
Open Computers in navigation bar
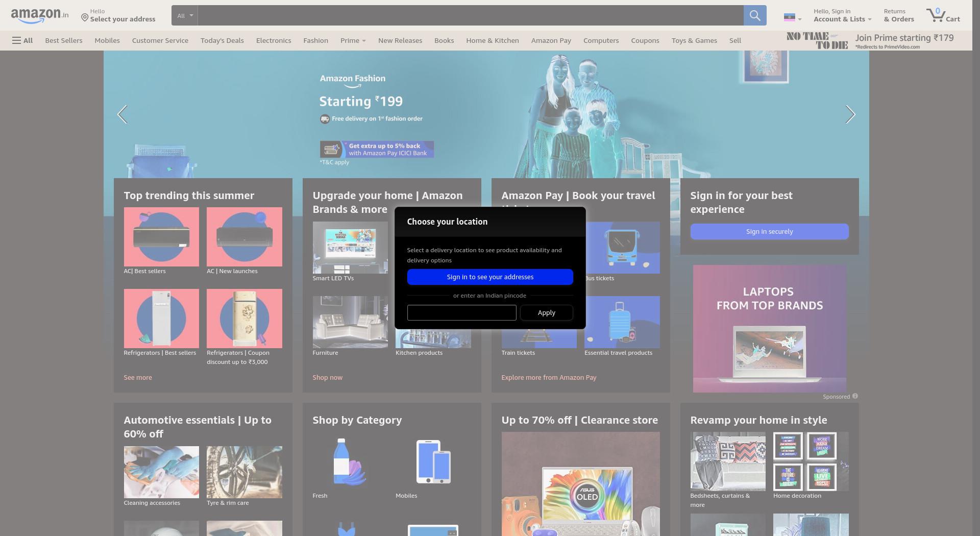pyautogui.click(x=601, y=40)
